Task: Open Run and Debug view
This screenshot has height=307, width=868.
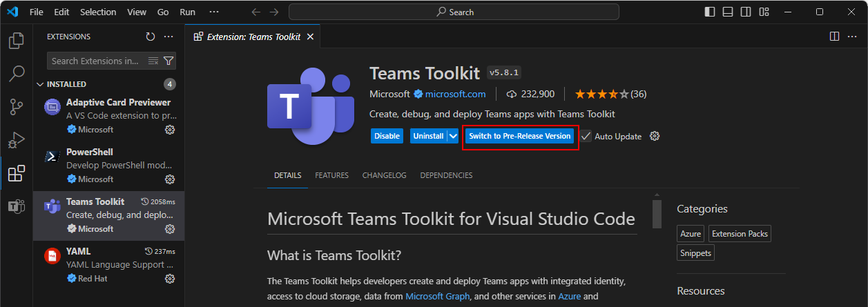Action: pos(16,140)
